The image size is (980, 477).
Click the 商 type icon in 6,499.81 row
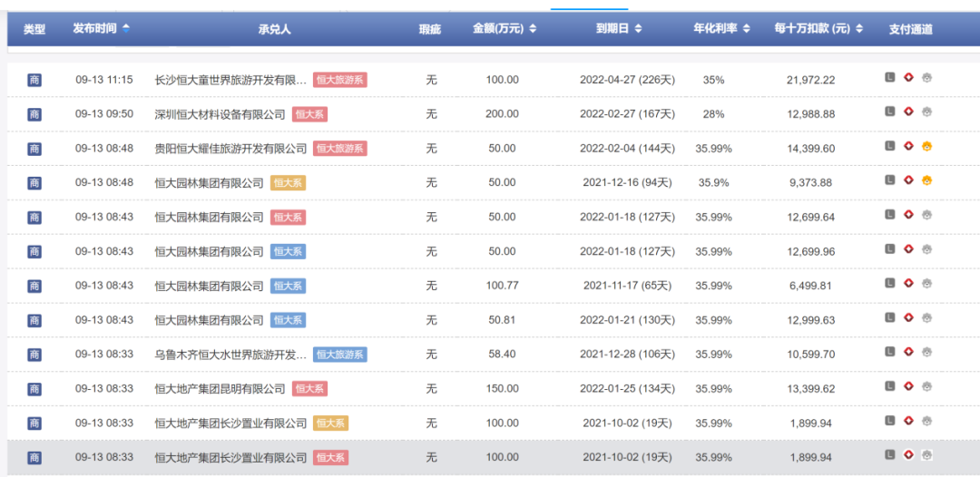point(34,286)
